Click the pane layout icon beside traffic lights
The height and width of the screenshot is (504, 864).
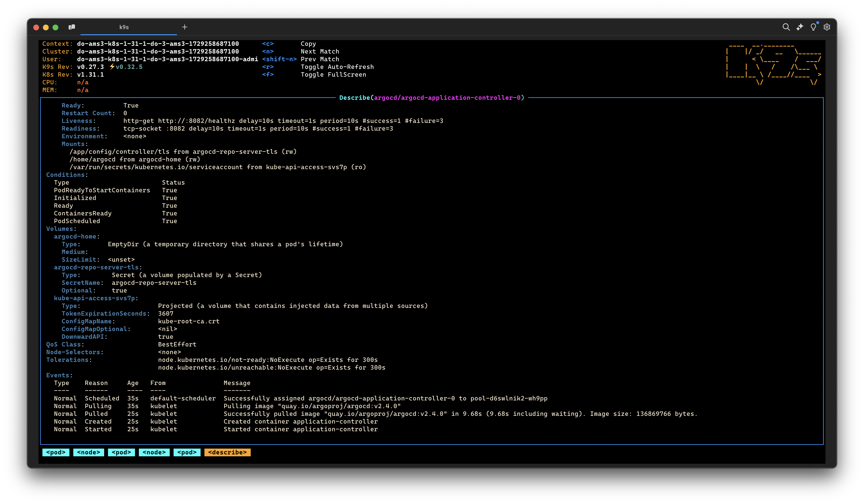click(x=72, y=27)
